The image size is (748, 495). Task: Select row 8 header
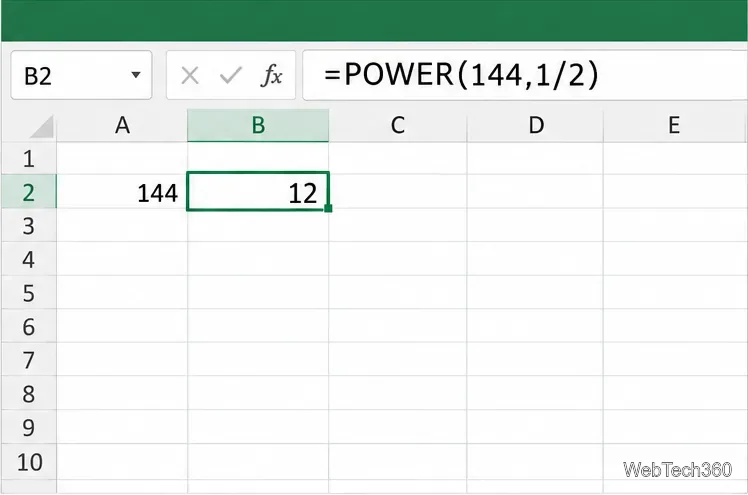(29, 393)
